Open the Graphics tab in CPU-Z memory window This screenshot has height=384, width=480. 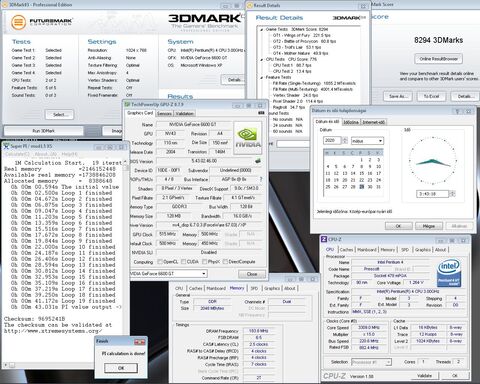[x=272, y=288]
